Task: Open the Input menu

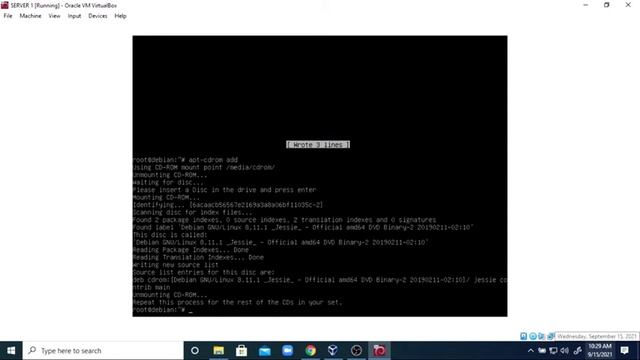Action: (x=74, y=16)
